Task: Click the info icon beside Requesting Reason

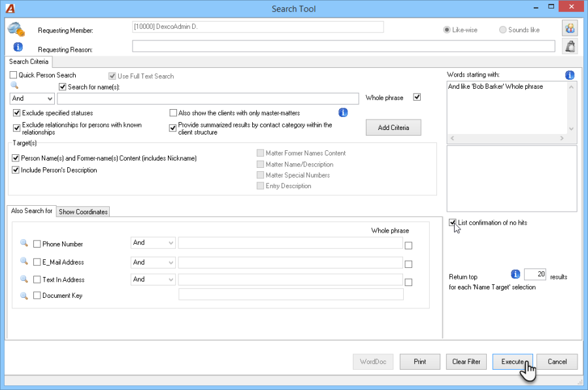Action: [18, 47]
